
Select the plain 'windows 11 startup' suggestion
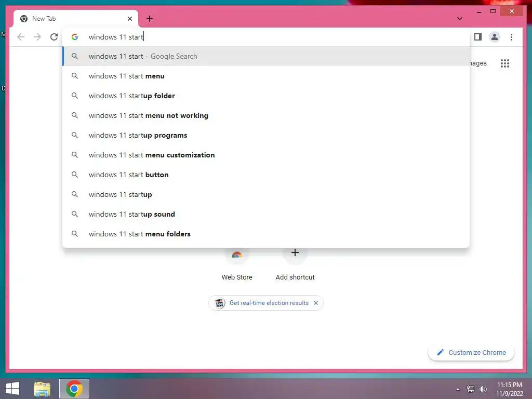click(x=266, y=194)
